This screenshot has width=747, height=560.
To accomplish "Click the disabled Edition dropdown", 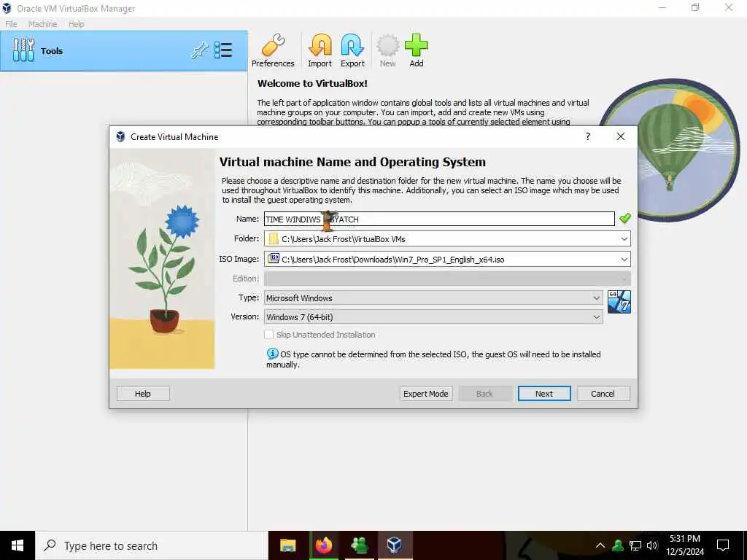I will click(x=447, y=279).
